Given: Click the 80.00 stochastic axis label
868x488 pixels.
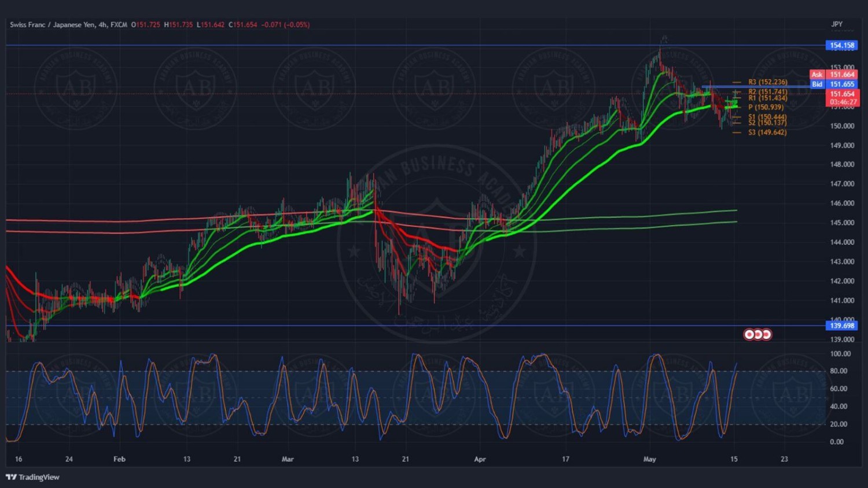Looking at the screenshot, I should pos(838,371).
